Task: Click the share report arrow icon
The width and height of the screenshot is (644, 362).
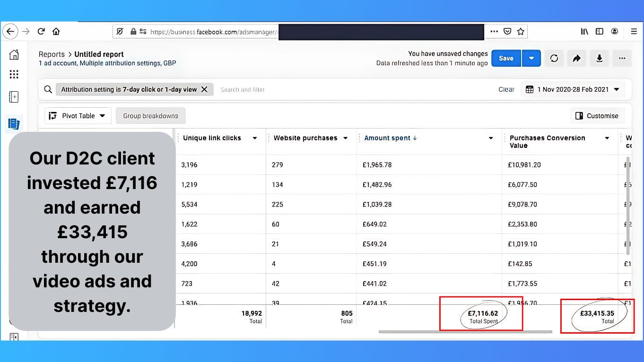Action: click(576, 59)
